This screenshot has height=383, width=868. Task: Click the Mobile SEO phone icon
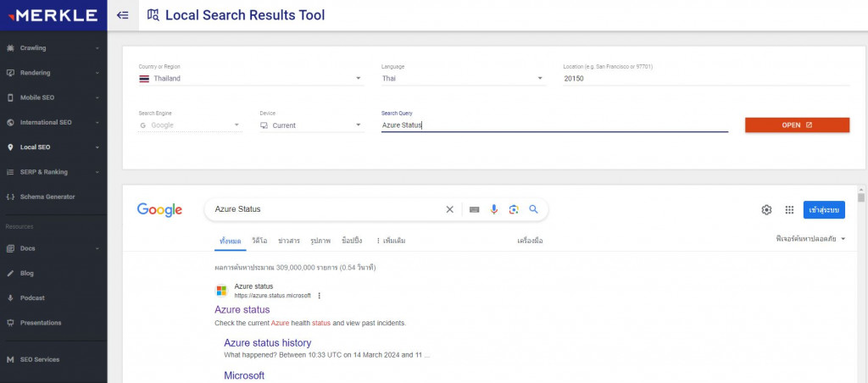10,98
